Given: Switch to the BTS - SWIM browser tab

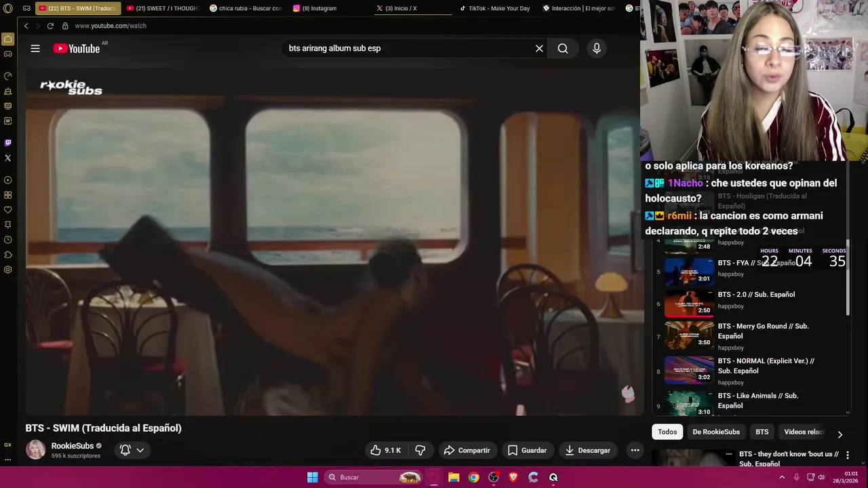Looking at the screenshot, I should [x=77, y=8].
